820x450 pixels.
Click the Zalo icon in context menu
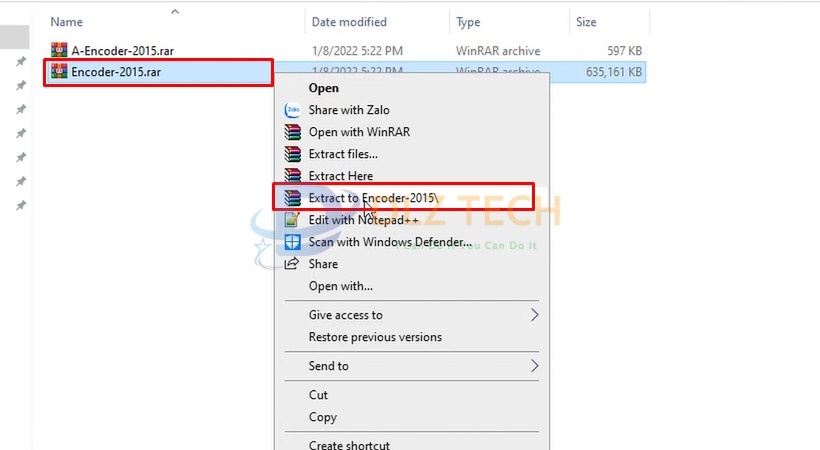point(292,110)
